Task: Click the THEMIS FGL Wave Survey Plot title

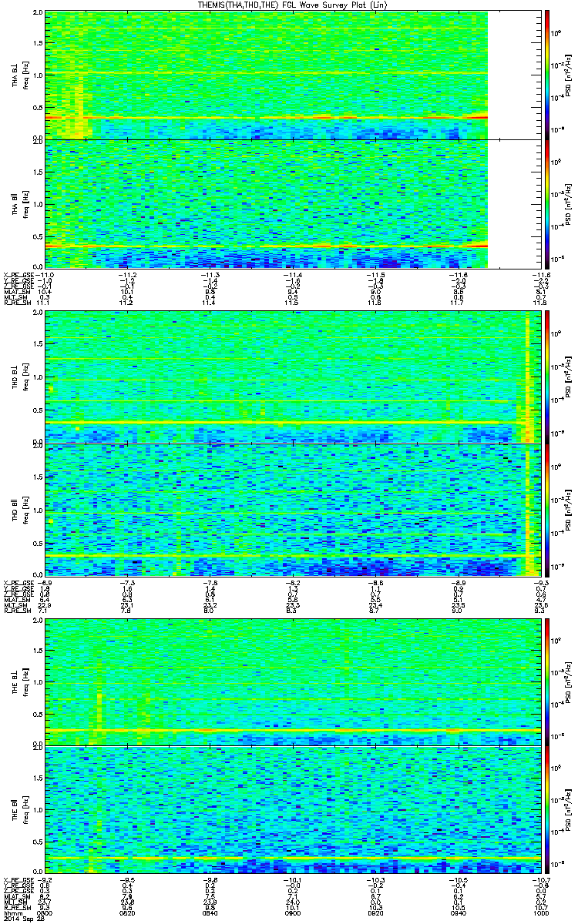Action: [x=291, y=6]
